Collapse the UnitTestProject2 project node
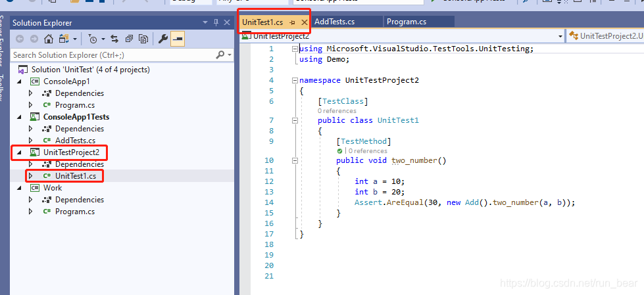644x295 pixels. point(19,152)
